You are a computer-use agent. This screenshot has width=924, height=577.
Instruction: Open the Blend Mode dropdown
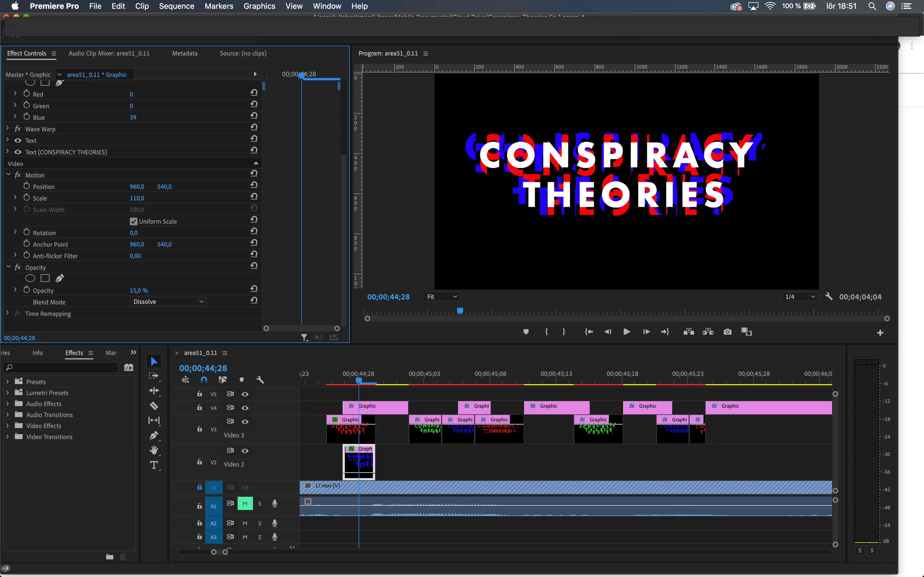(168, 302)
